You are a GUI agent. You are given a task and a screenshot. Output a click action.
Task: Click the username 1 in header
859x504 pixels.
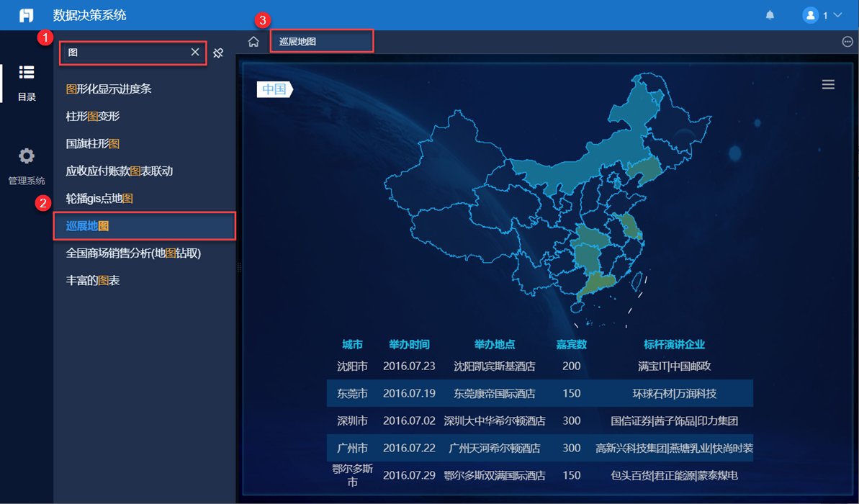(x=825, y=15)
